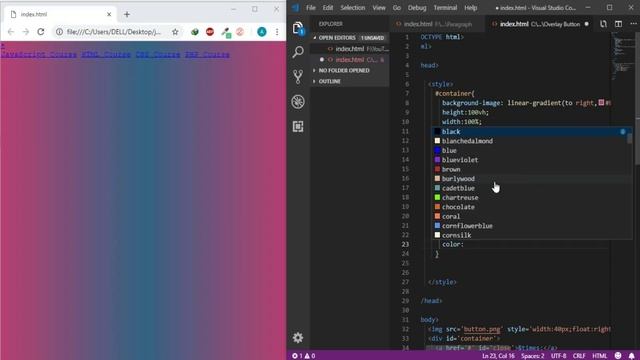640x360 pixels.
Task: Choose coral from the suggestions list
Action: tap(531, 216)
